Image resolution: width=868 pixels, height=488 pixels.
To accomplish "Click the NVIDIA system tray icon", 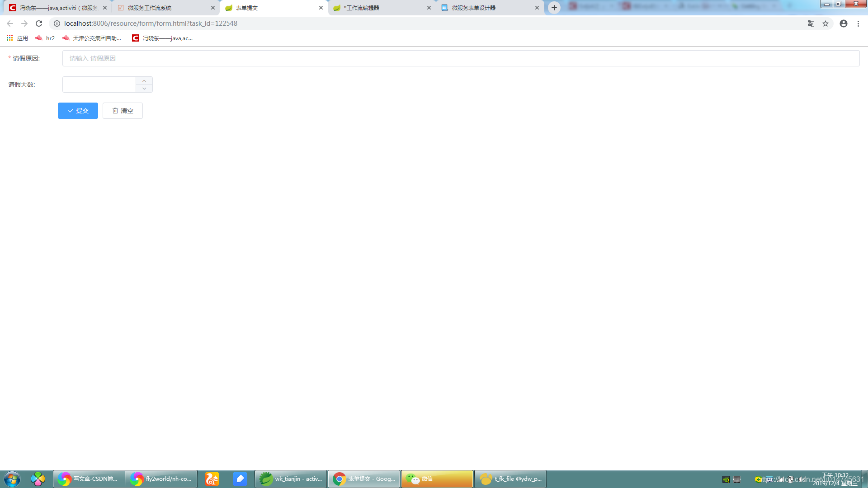I will [x=726, y=479].
